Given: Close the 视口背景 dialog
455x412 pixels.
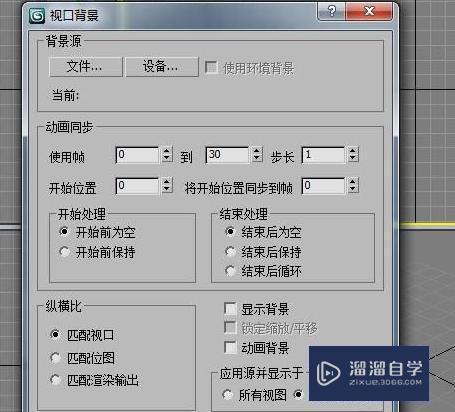Looking at the screenshot, I should click(369, 12).
